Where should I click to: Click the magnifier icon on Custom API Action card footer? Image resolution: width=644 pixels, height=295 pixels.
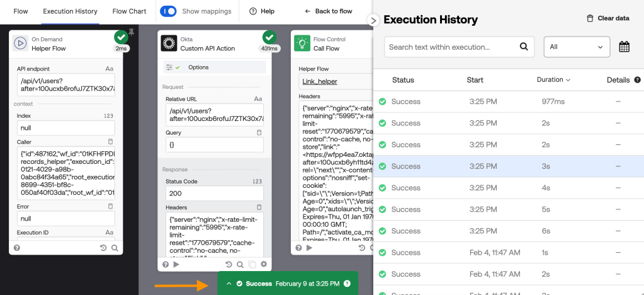240,265
